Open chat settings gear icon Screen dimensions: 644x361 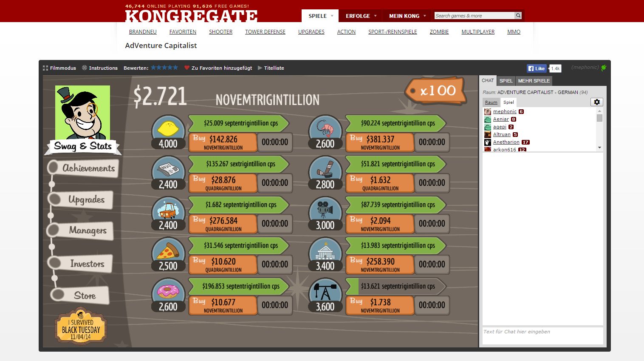596,102
